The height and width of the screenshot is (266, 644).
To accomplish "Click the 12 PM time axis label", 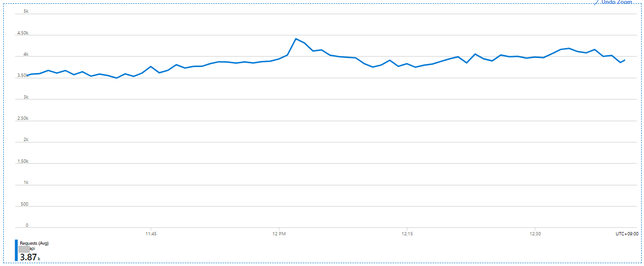I will (x=279, y=233).
